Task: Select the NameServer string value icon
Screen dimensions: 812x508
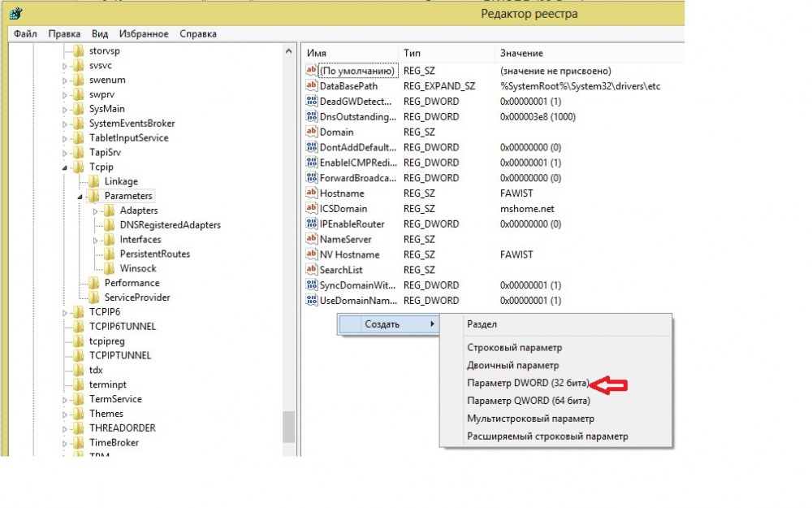Action: click(x=311, y=239)
